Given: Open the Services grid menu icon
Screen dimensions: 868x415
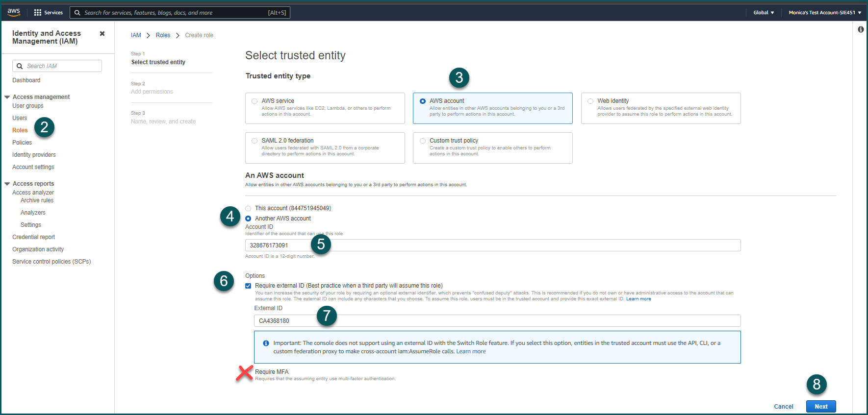Looking at the screenshot, I should [38, 13].
